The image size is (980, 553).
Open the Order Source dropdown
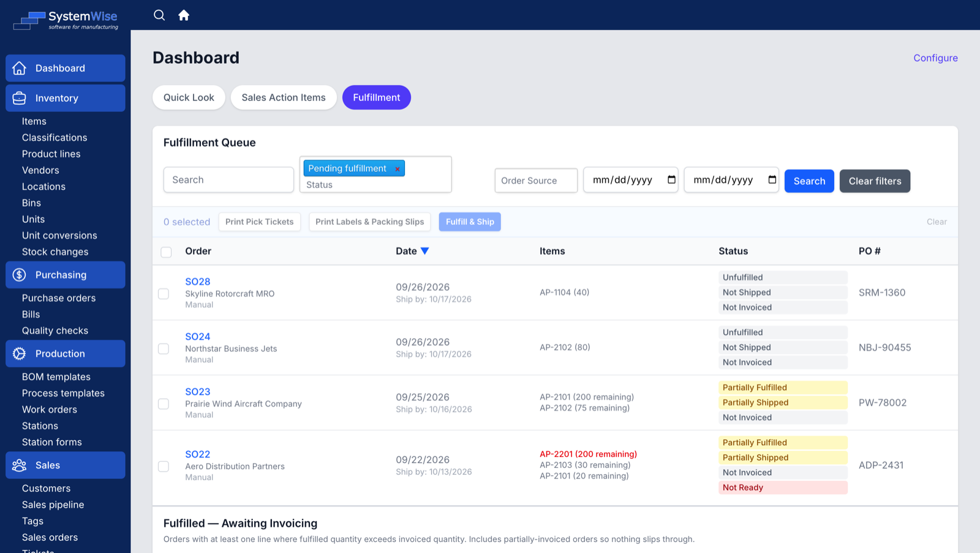pos(536,181)
